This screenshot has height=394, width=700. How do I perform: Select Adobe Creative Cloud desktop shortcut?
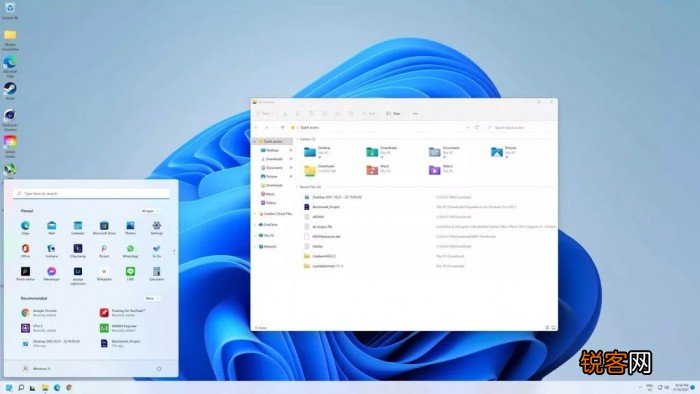coord(10,146)
